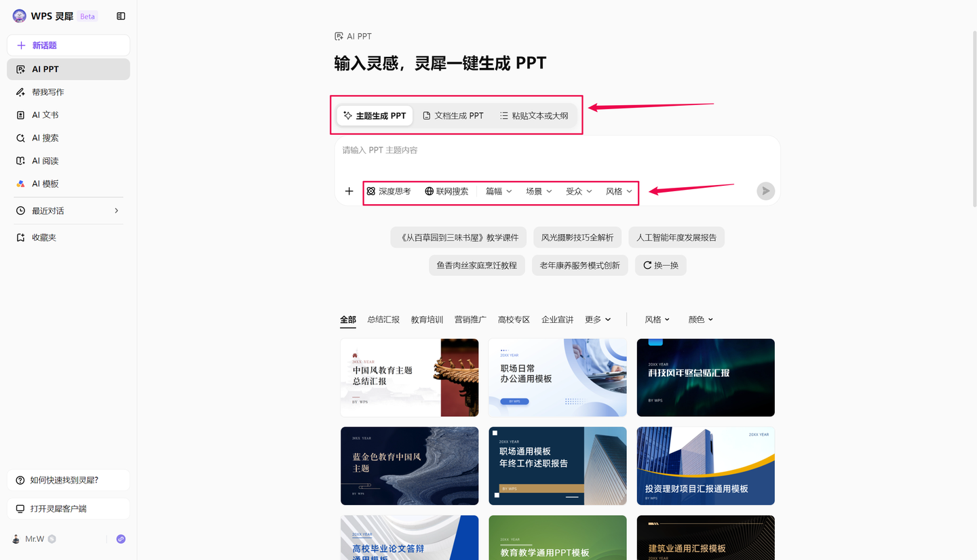Select the 总结汇报 template category

[x=383, y=319]
